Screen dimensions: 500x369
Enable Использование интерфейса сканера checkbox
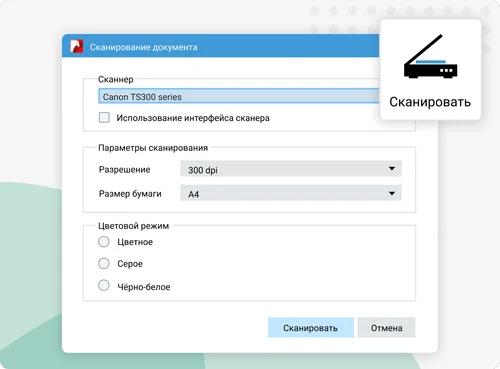[104, 117]
